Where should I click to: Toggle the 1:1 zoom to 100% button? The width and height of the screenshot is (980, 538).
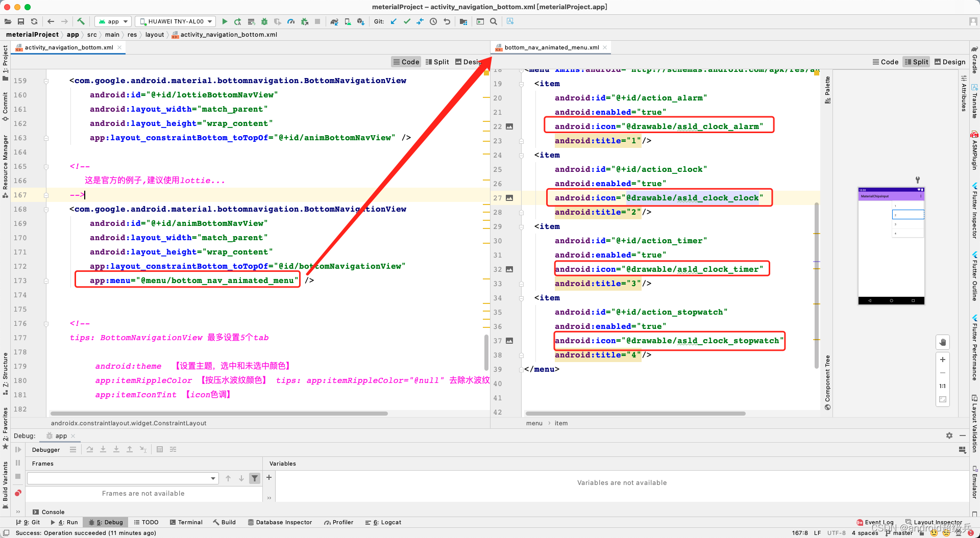[x=943, y=386]
